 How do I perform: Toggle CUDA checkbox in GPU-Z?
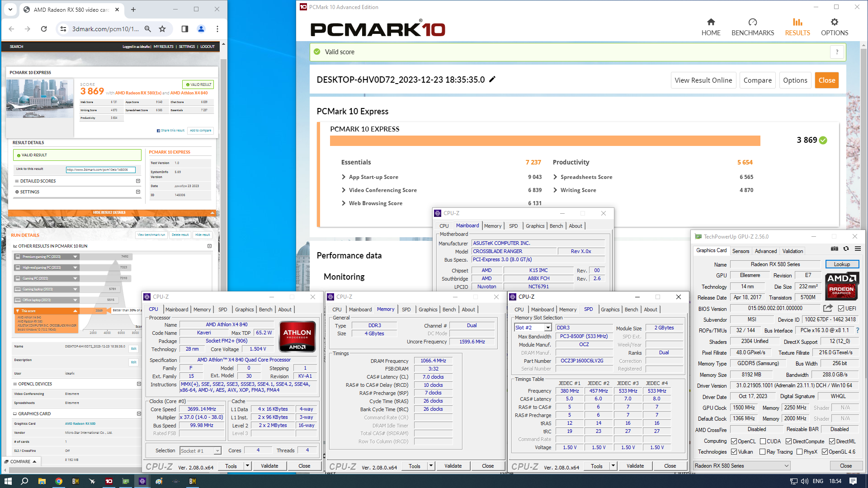point(763,441)
